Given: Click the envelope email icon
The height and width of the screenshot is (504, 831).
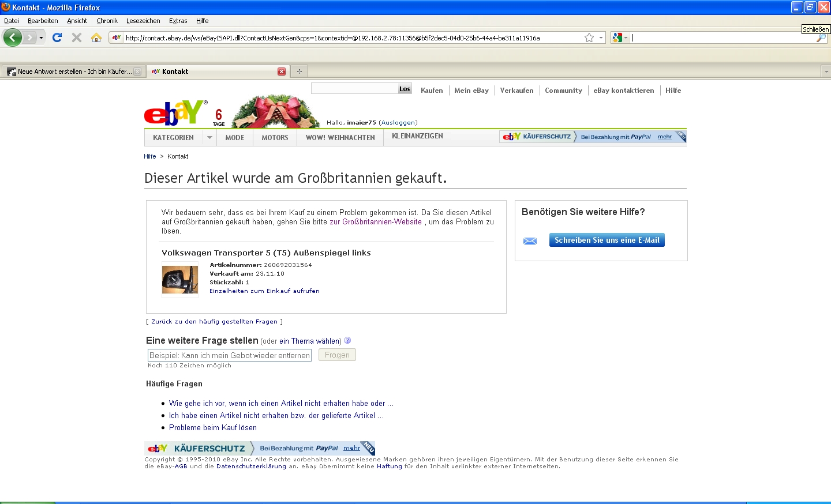Looking at the screenshot, I should point(530,240).
